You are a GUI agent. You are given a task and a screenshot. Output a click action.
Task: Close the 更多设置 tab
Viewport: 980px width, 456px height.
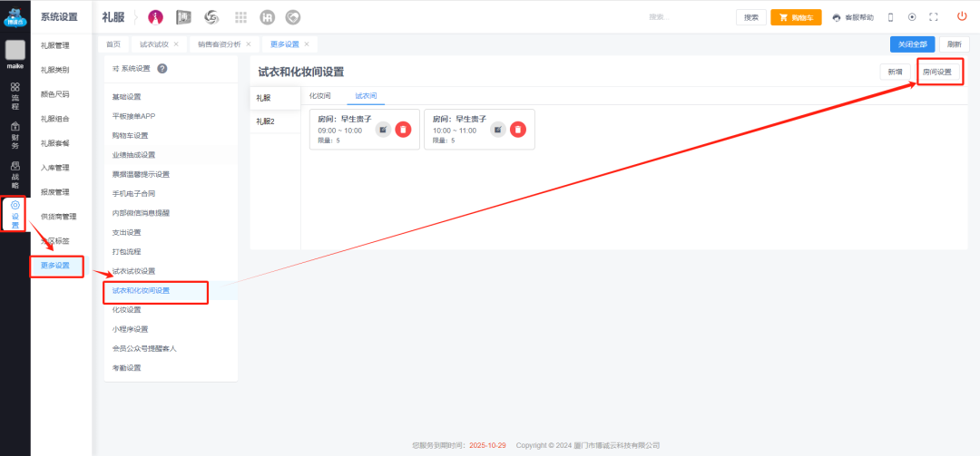pyautogui.click(x=307, y=44)
